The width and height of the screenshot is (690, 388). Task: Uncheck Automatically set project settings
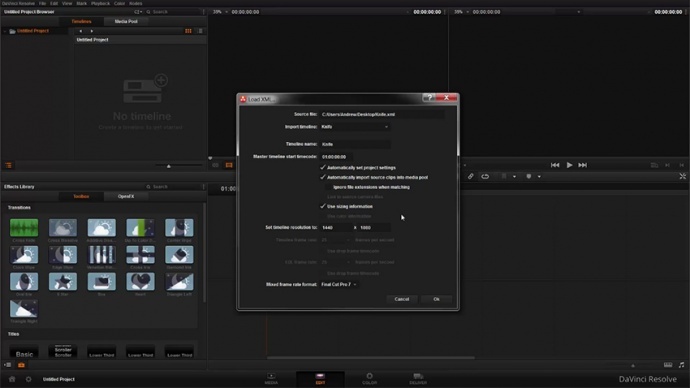[x=323, y=168]
